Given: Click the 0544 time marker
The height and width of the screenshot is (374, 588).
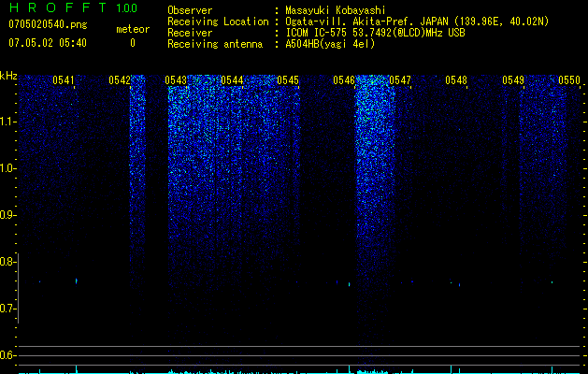Looking at the screenshot, I should pyautogui.click(x=232, y=80).
